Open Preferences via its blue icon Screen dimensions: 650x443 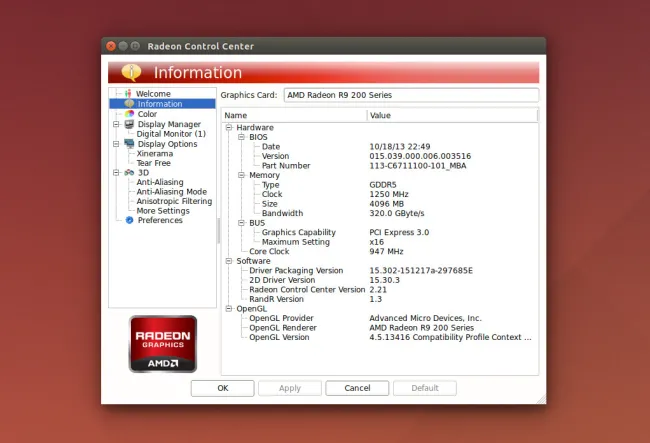(x=129, y=221)
